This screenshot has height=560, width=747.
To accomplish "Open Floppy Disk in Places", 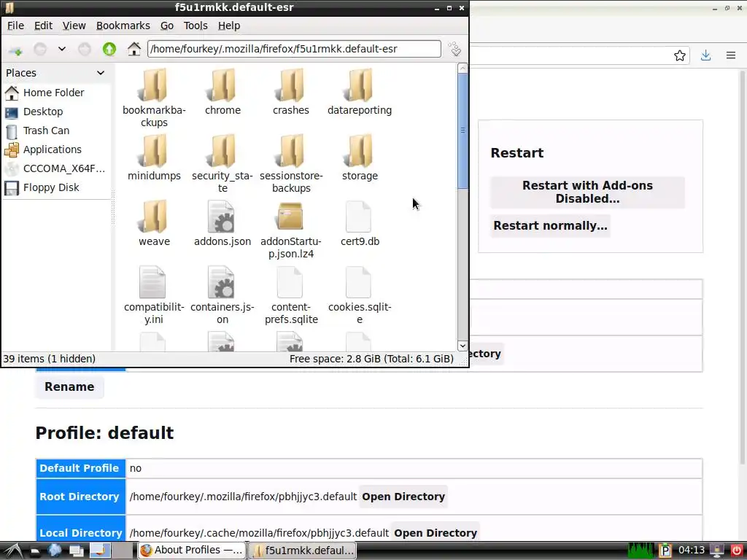I will point(55,188).
